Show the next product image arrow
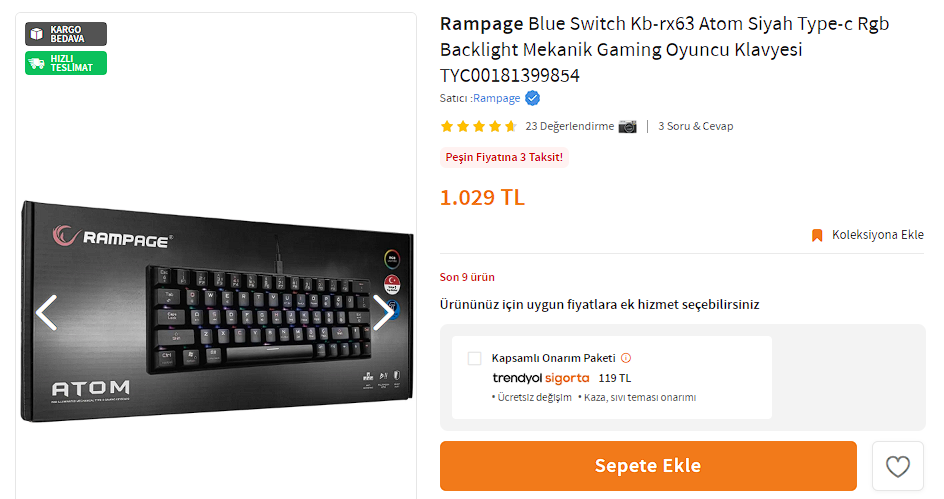This screenshot has width=944, height=499. [383, 312]
